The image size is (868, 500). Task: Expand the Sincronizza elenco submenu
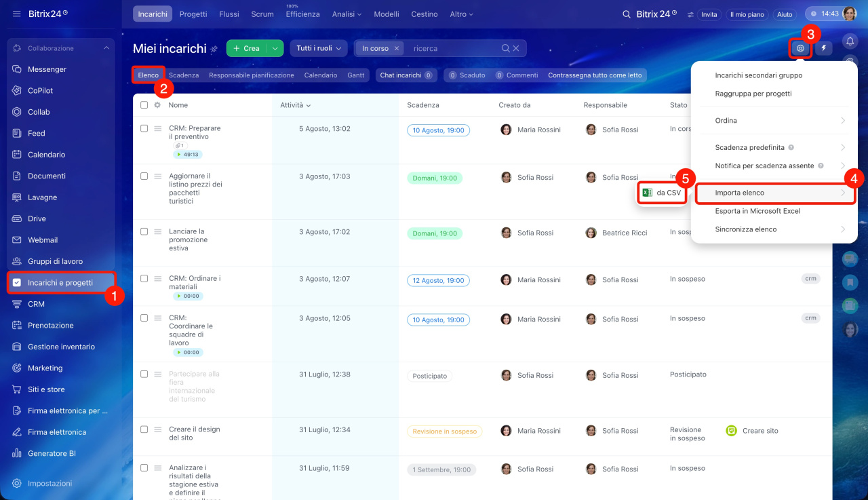(774, 229)
